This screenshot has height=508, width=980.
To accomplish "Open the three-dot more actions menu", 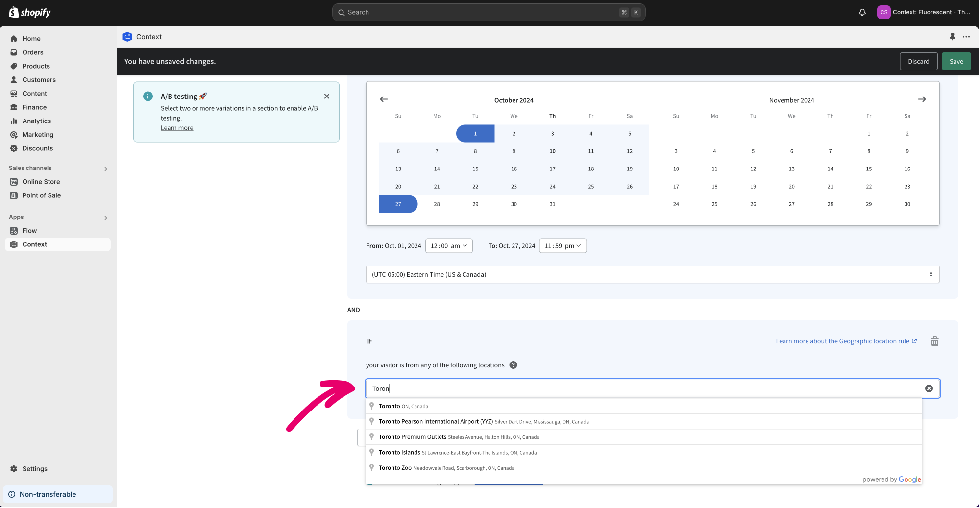I will [x=966, y=37].
